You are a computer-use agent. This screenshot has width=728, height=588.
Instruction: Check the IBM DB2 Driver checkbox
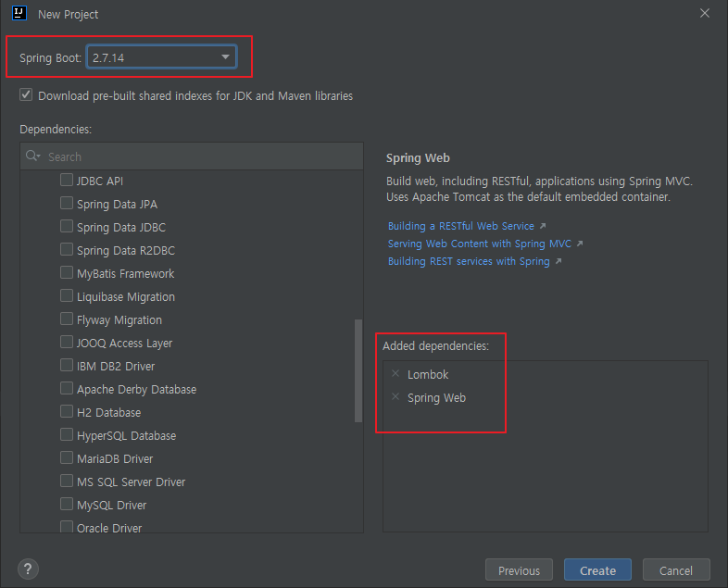coord(67,365)
